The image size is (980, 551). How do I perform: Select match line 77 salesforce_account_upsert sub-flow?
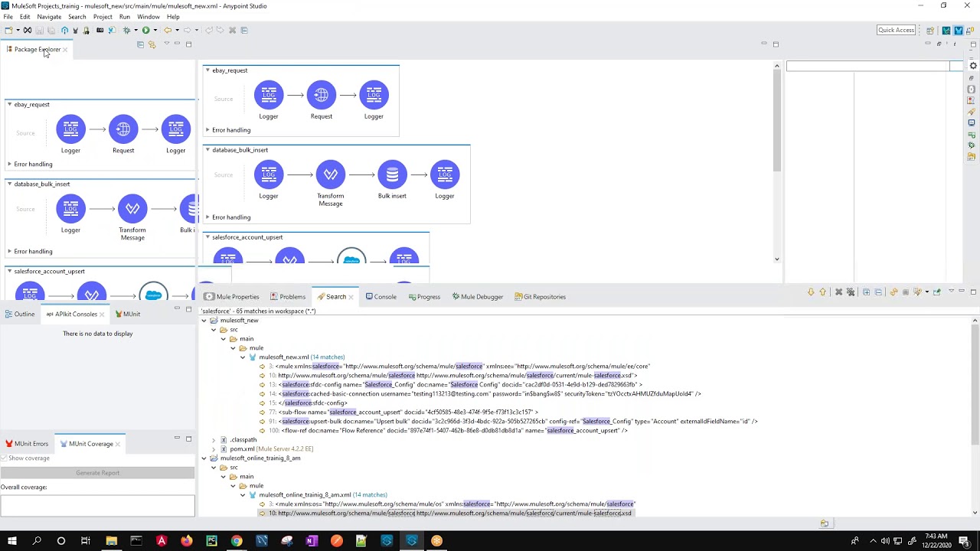pyautogui.click(x=397, y=412)
